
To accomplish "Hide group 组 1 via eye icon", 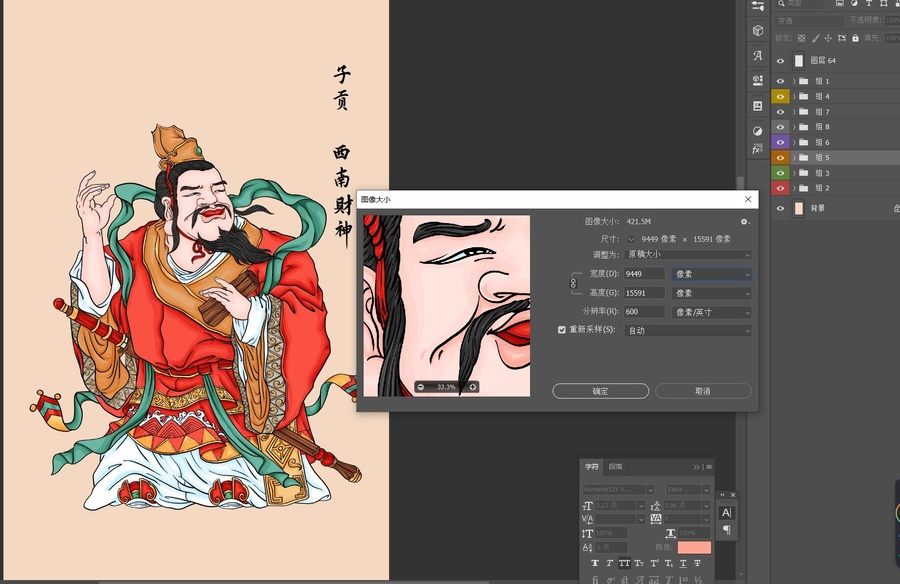I will click(780, 81).
